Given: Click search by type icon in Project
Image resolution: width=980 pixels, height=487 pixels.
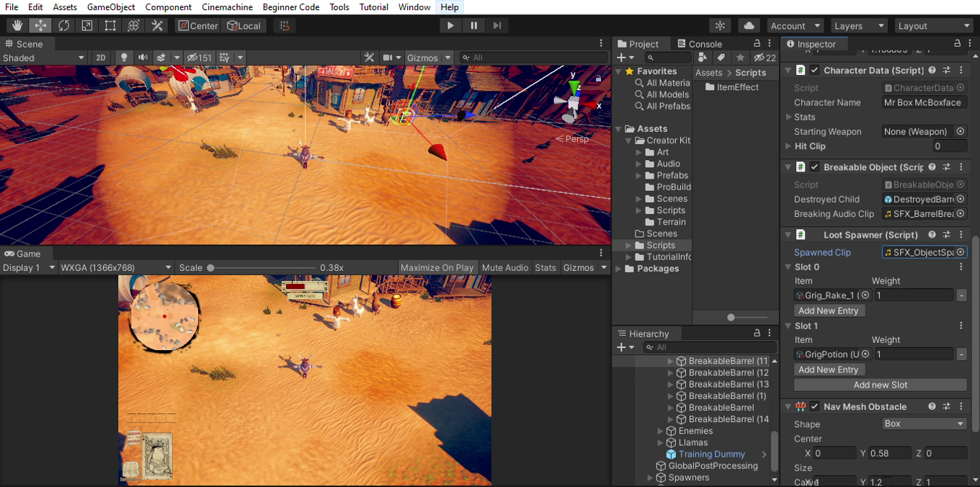Looking at the screenshot, I should tap(703, 58).
